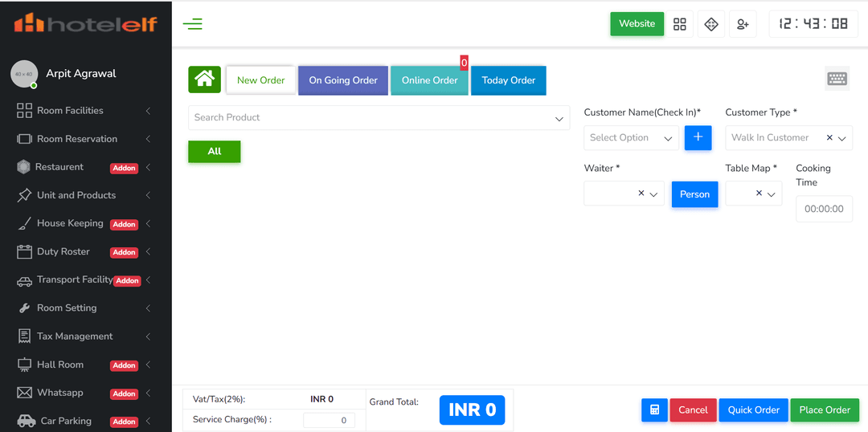
Task: Open Customer Name Select Option dropdown
Action: [631, 138]
